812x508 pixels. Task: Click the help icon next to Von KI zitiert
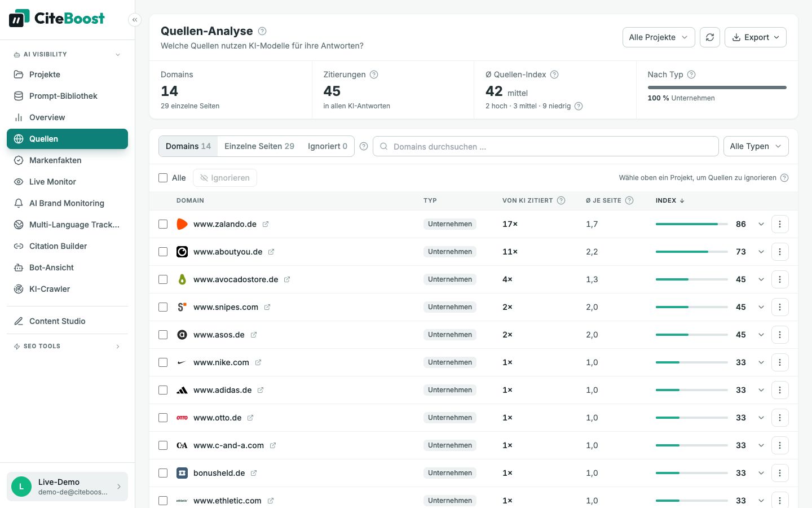click(x=561, y=200)
